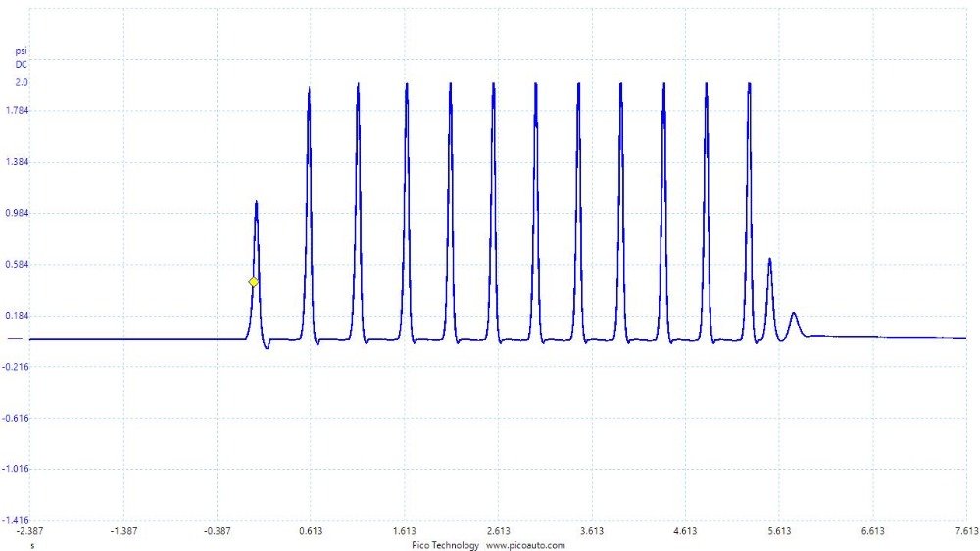This screenshot has height=551, width=980.
Task: Select the 0.984 vertical axis label
Action: pos(19,213)
